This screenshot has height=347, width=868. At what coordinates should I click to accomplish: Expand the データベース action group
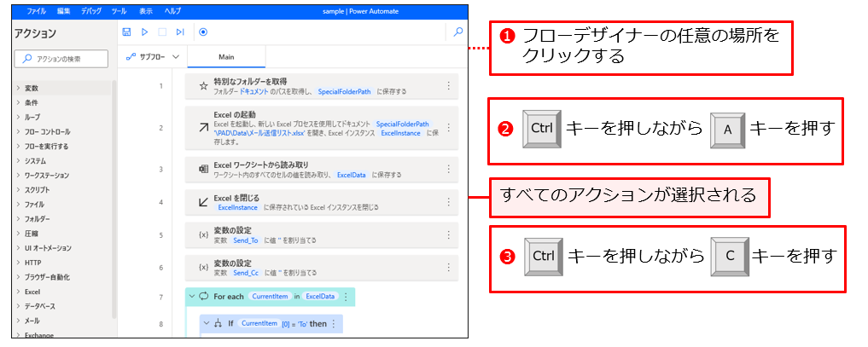coord(18,306)
